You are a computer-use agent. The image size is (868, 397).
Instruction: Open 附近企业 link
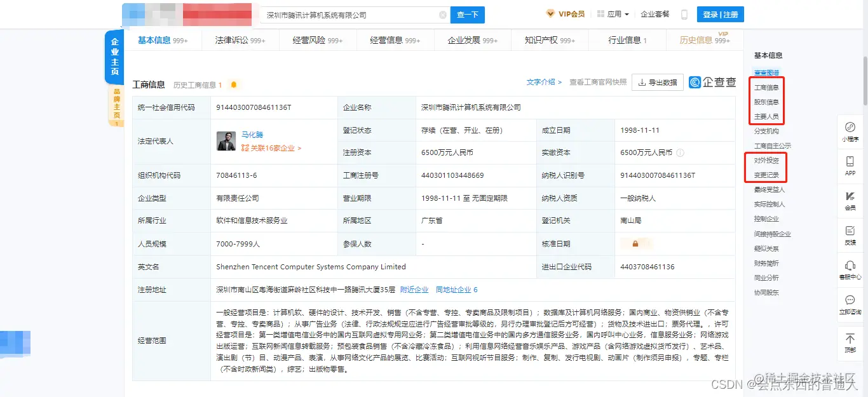tap(414, 290)
